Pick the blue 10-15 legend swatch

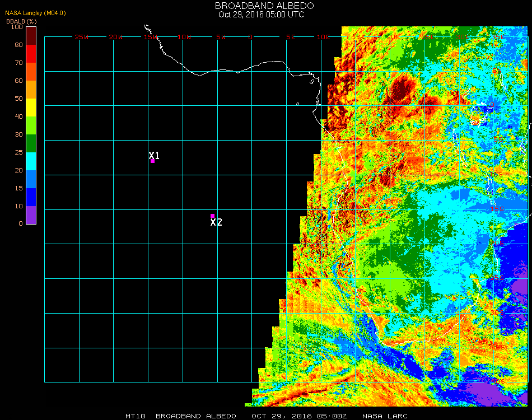pos(31,197)
